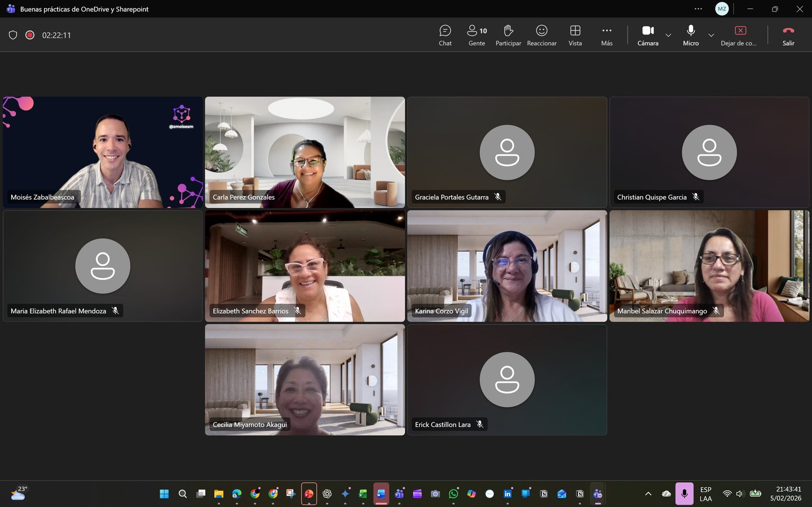Click the Graciela Portales Gutarra name label
This screenshot has height=507, width=812.
click(x=452, y=197)
